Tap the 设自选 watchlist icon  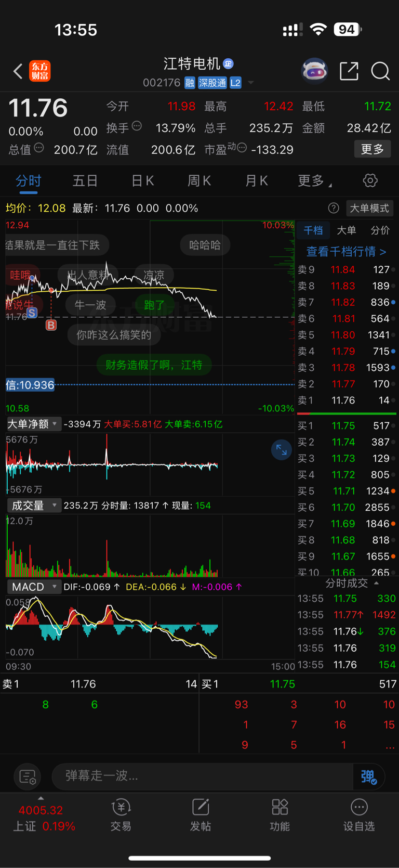click(359, 815)
